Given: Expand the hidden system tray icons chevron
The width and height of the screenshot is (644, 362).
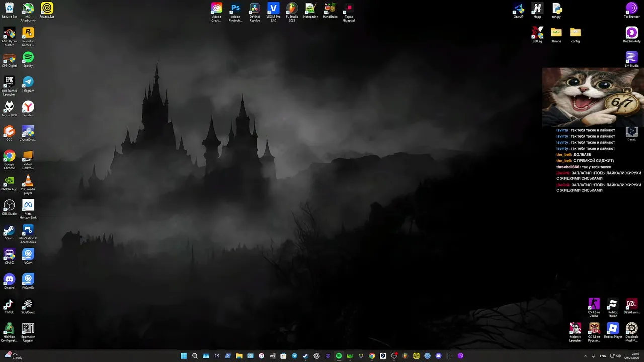Looking at the screenshot, I should pyautogui.click(x=585, y=356).
